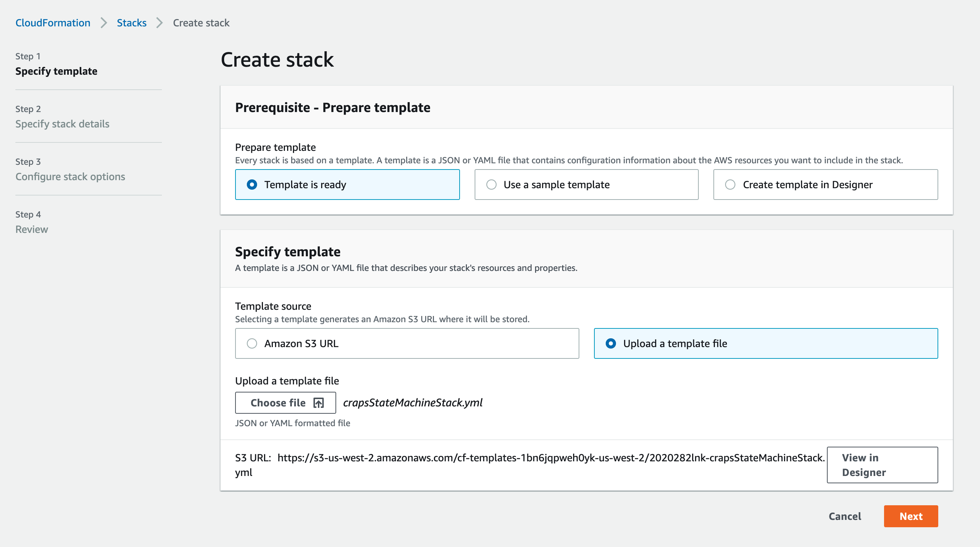Click the S3 URL https address text
The width and height of the screenshot is (980, 547).
point(530,465)
